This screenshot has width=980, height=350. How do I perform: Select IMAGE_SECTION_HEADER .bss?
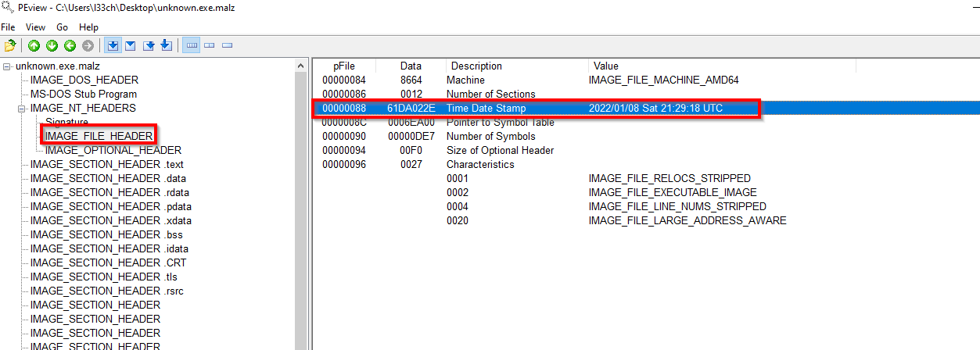[106, 234]
